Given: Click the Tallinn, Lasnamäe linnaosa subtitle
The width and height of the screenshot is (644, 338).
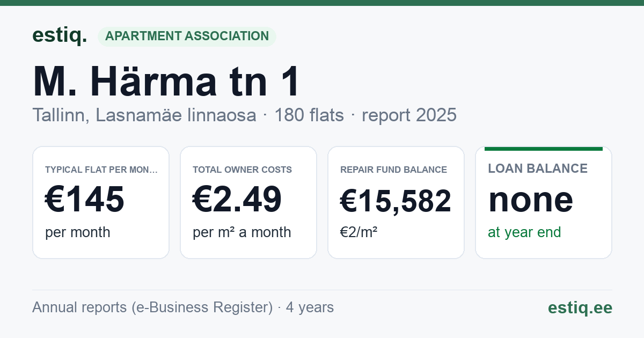Looking at the screenshot, I should click(x=144, y=115).
